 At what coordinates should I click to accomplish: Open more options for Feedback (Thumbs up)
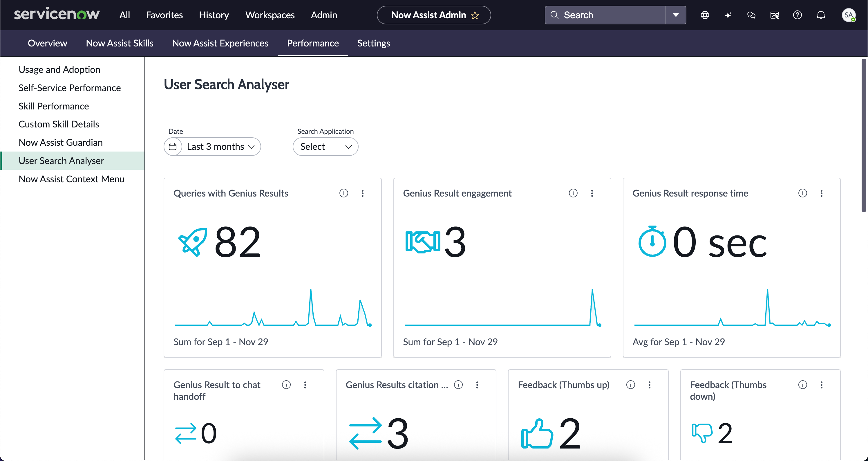click(649, 385)
